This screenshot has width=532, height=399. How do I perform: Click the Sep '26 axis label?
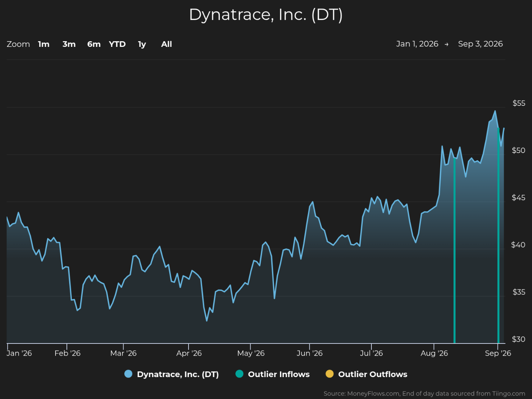[498, 353]
